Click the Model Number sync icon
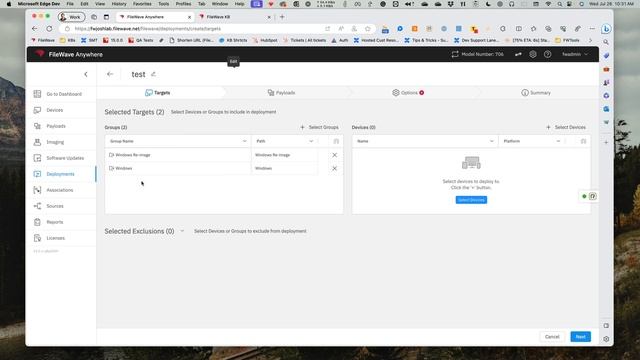Image resolution: width=640 pixels, height=360 pixels. click(455, 54)
